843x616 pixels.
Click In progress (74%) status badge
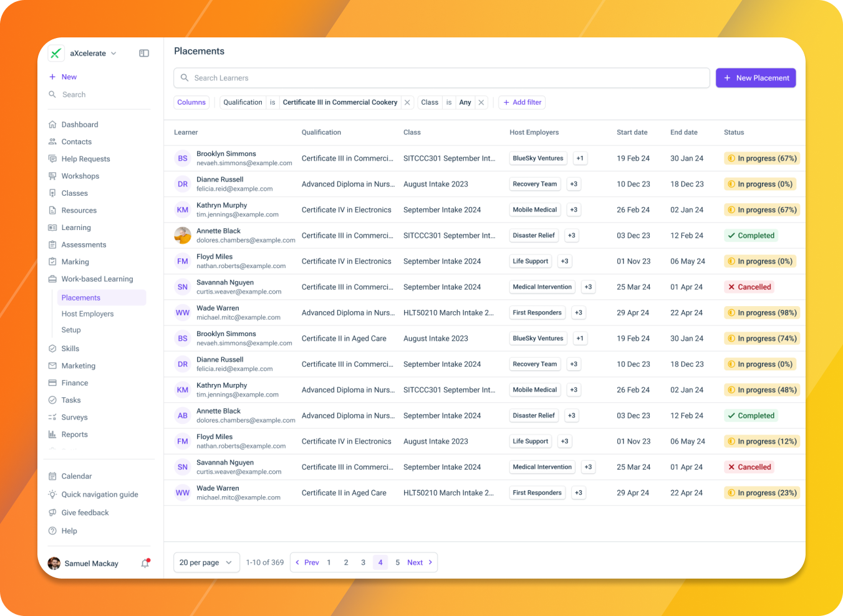pyautogui.click(x=762, y=339)
